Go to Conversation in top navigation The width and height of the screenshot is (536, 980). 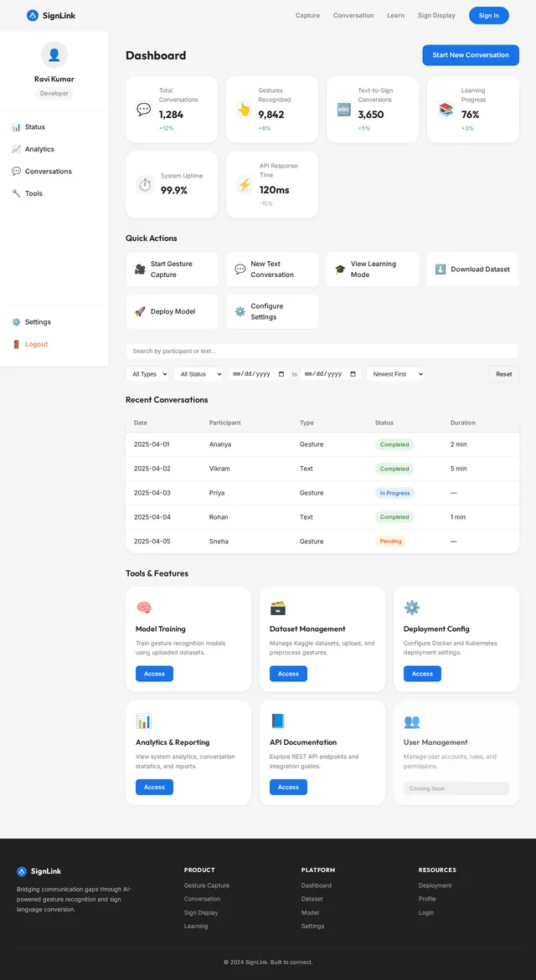pyautogui.click(x=353, y=16)
